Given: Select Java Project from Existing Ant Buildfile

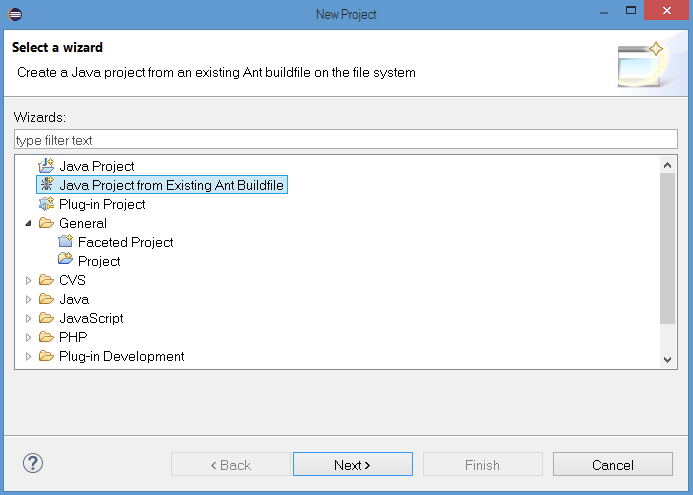Looking at the screenshot, I should tap(171, 185).
